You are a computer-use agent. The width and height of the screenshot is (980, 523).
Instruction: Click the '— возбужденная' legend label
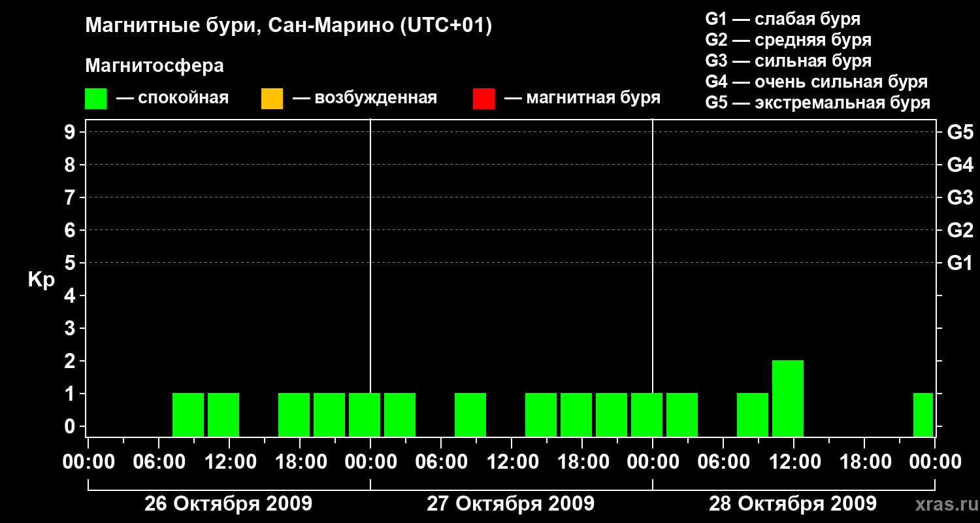[x=365, y=99]
